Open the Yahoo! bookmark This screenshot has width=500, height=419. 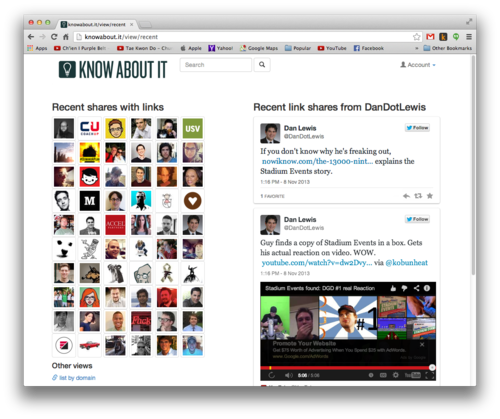221,48
